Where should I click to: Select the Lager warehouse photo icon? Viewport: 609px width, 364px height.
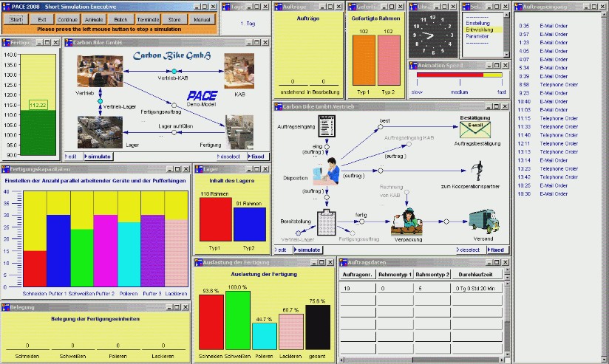(100, 132)
